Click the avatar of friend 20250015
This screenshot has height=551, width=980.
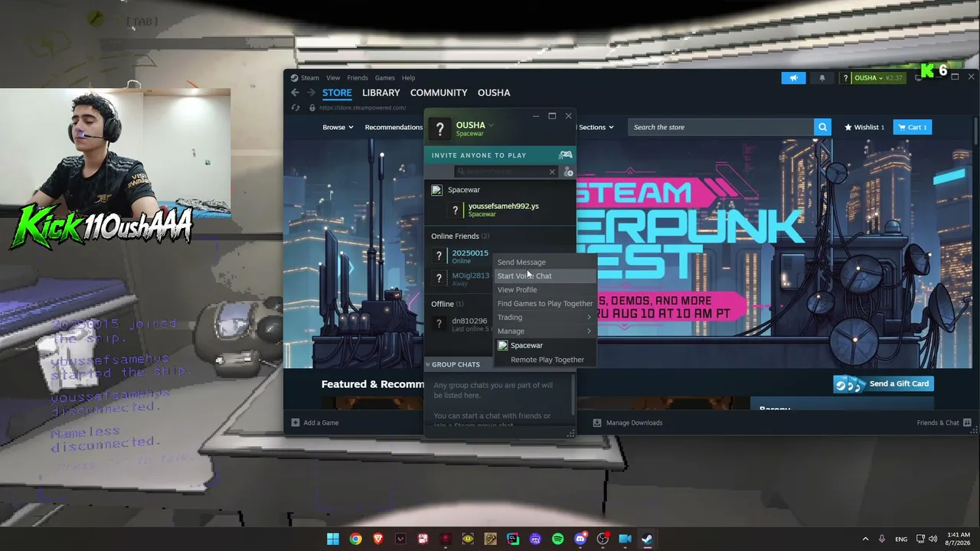439,256
